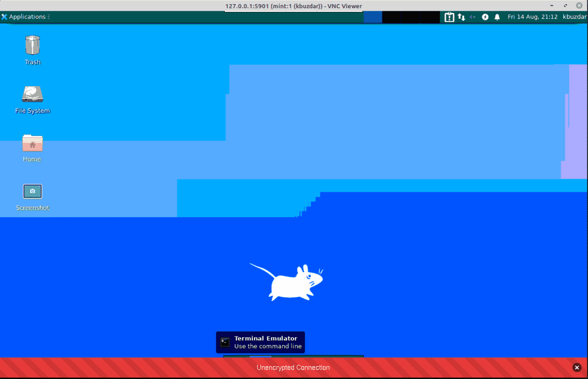
Task: Minimize the VNC Viewer window
Action: click(551, 6)
